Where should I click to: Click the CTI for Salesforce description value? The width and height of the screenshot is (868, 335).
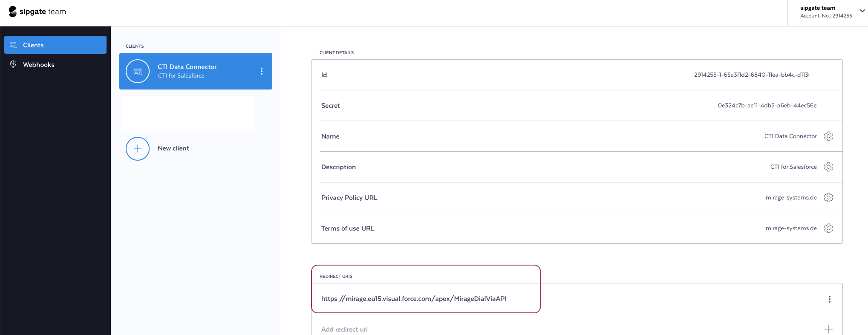[x=793, y=167]
